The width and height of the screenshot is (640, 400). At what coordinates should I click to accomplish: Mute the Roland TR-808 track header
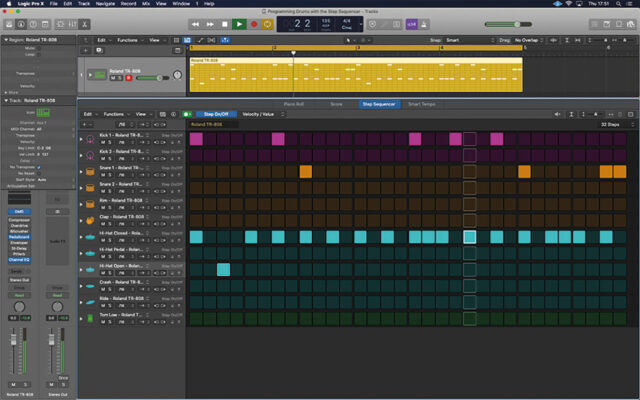(x=113, y=78)
